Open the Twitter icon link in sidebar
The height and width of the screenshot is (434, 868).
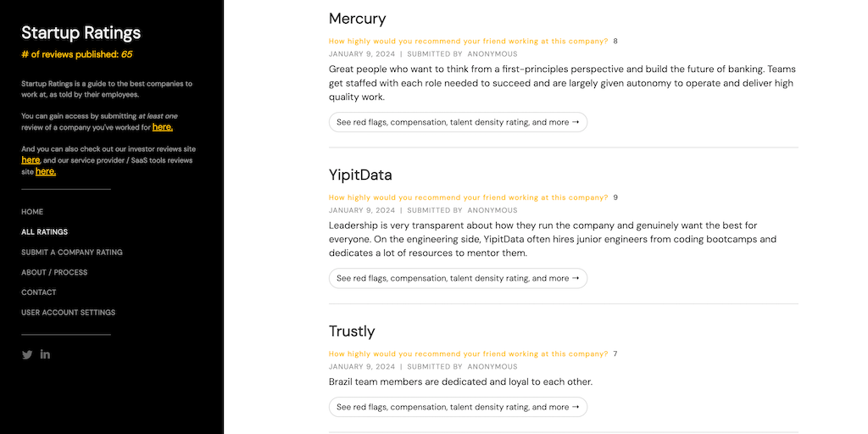27,354
